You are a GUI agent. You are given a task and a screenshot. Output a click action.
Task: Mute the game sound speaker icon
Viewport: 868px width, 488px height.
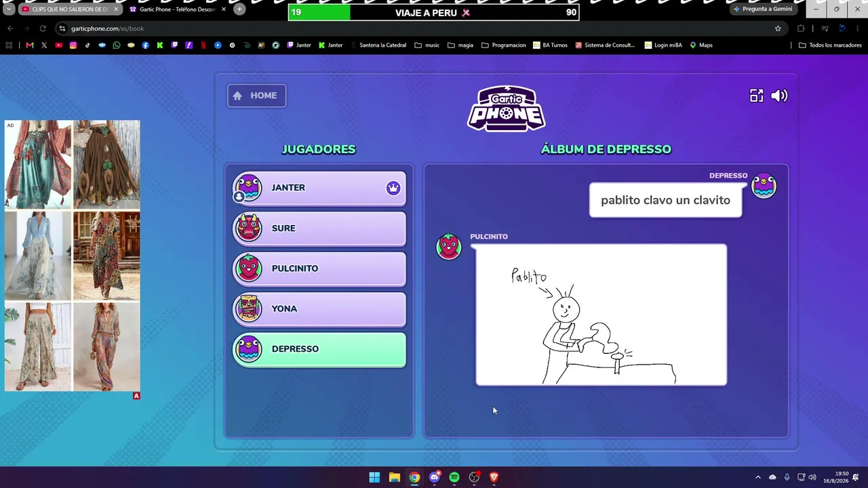[x=779, y=96]
